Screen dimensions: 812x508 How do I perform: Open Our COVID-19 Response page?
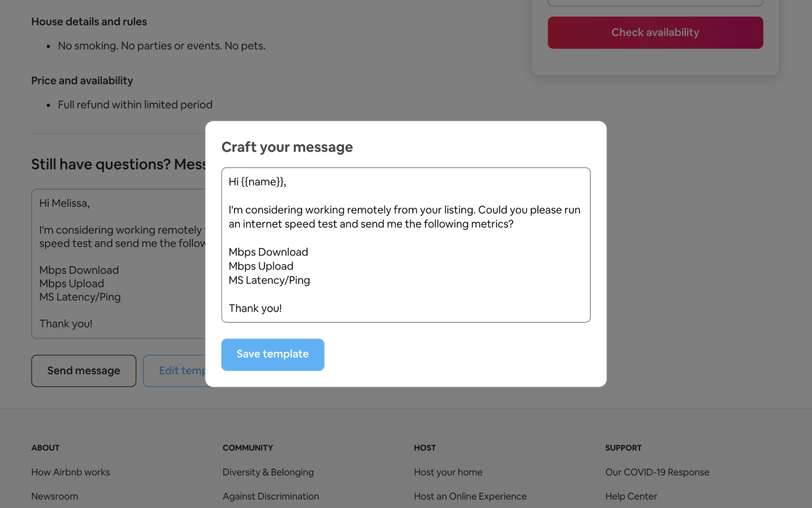(x=657, y=472)
